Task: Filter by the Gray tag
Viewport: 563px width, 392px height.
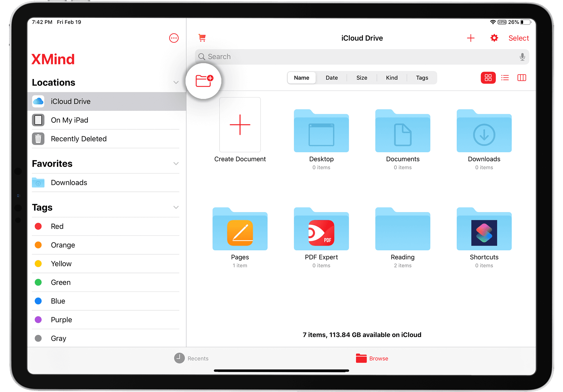Action: point(107,338)
